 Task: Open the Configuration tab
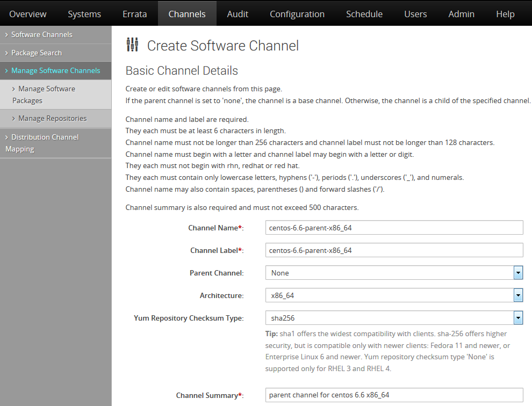[297, 14]
